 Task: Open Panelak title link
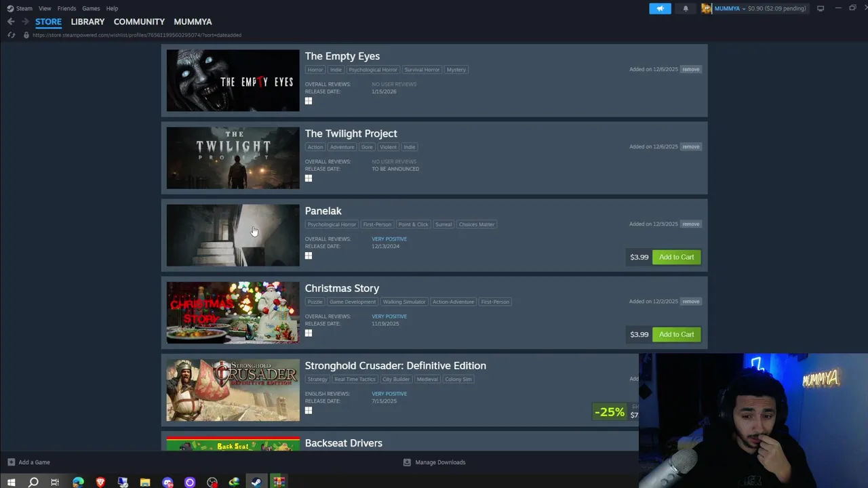pos(323,211)
